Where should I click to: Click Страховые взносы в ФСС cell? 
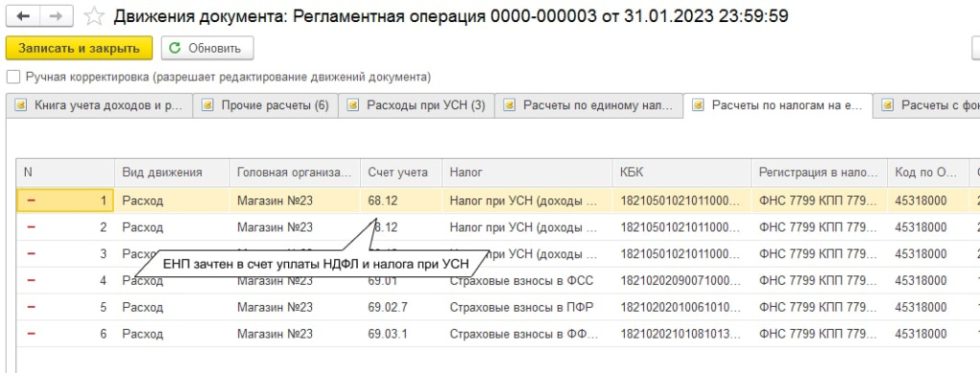[527, 280]
